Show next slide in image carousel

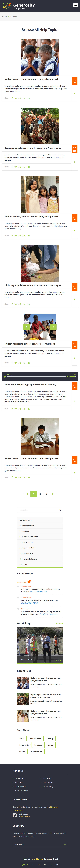click(53, 327)
